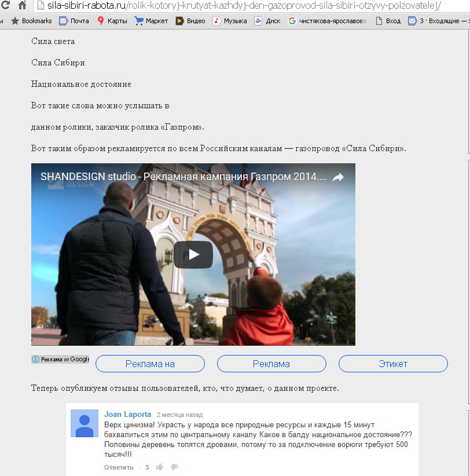Viewport: 470px width, 476px height.
Task: Click the 'Национальное достояние' text line
Action: (x=81, y=84)
